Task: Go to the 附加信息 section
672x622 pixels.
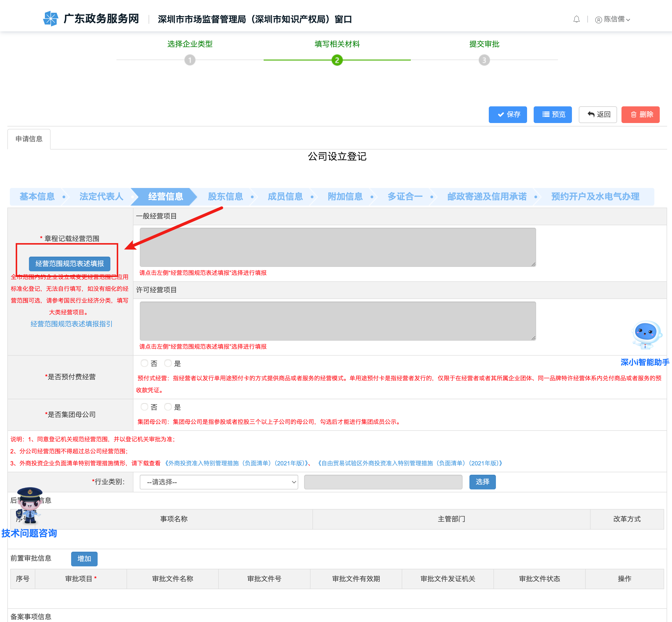Action: 345,197
